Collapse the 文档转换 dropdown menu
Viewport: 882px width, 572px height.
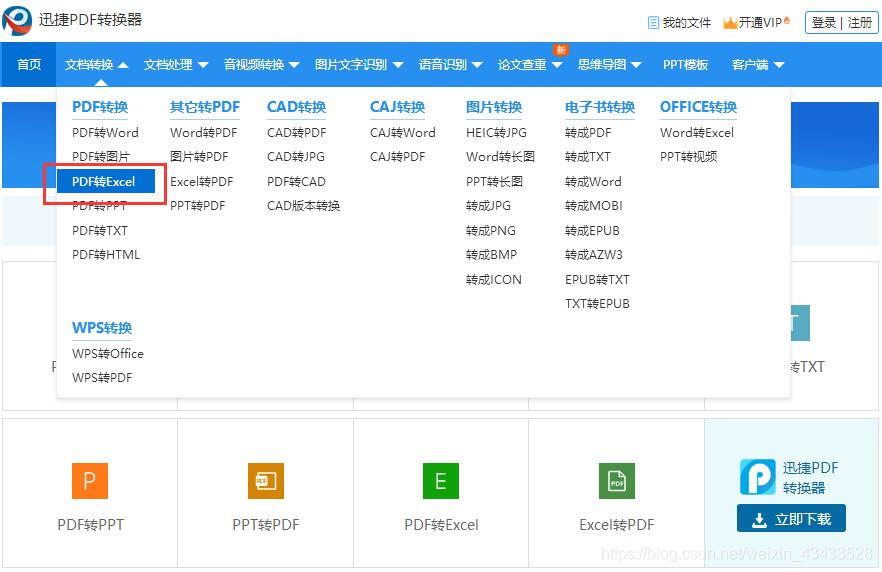96,65
